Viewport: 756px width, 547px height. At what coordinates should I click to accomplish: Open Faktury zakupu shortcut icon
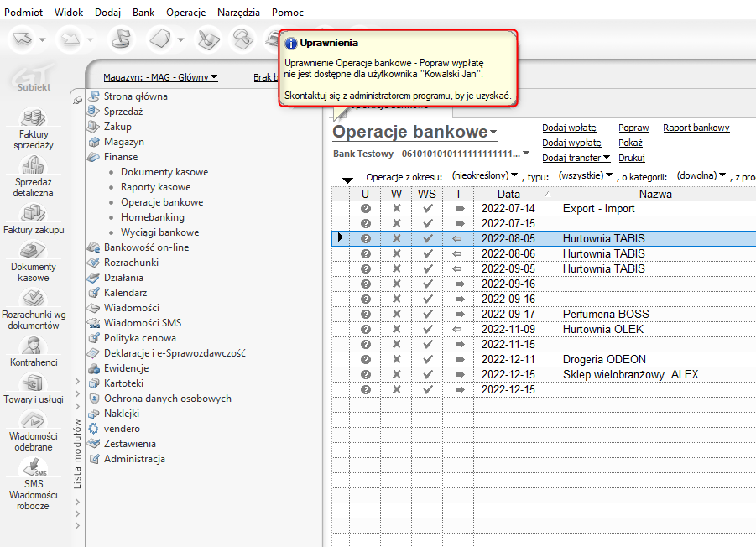coord(34,213)
